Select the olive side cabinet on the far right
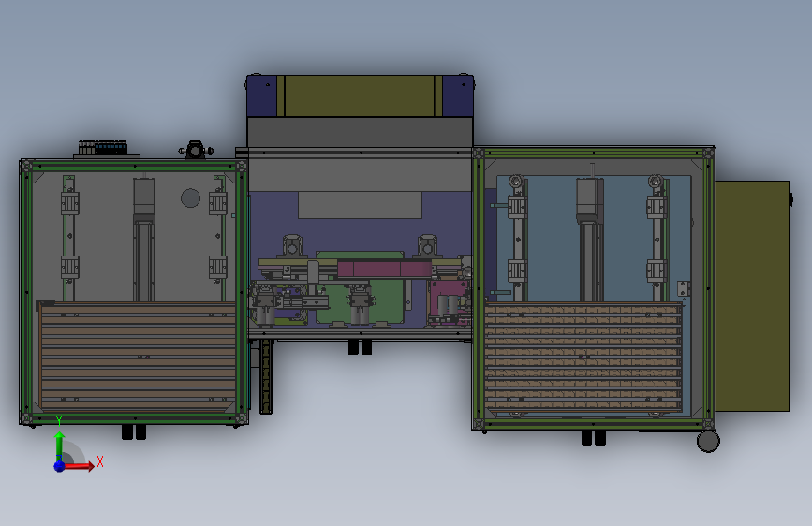 pyautogui.click(x=752, y=296)
